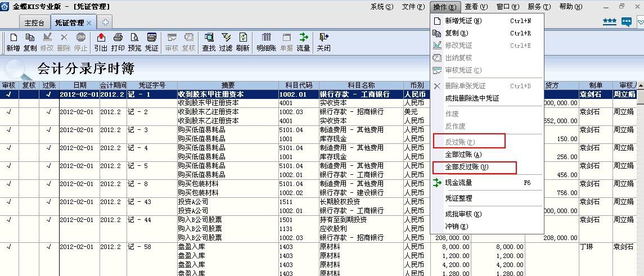Click the 制单 column header
The image size is (644, 276).
[x=596, y=85]
